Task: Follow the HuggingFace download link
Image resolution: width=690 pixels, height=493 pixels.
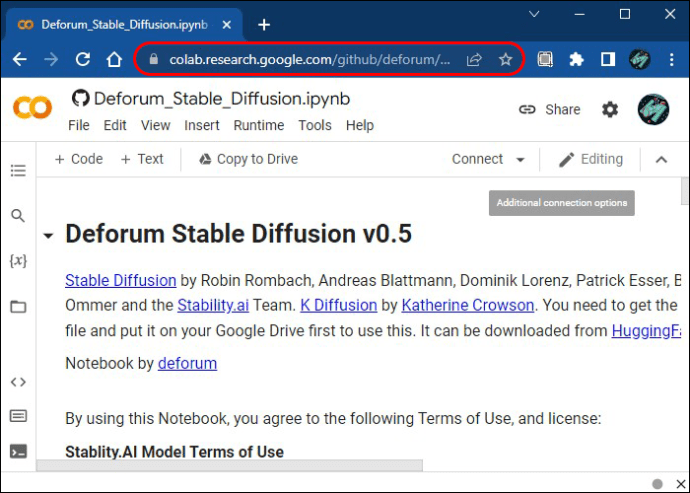Action: [646, 331]
